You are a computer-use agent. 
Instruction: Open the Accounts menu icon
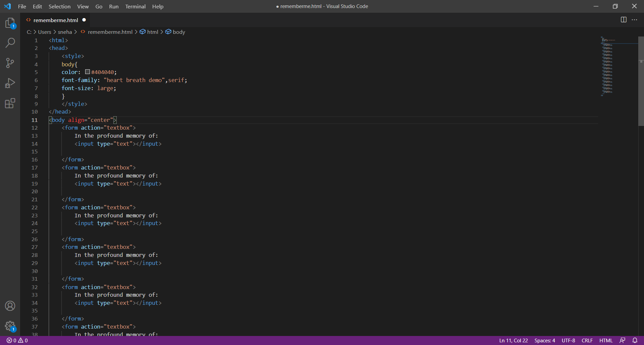10,306
